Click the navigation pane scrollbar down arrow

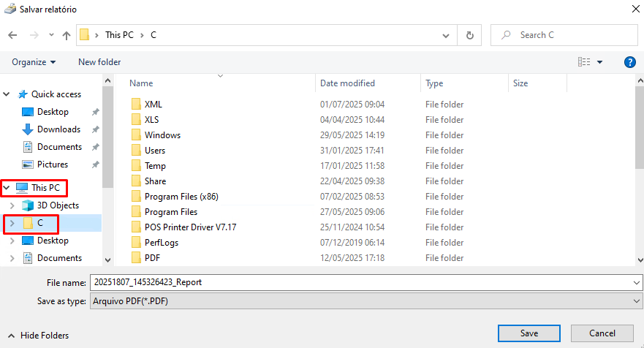pyautogui.click(x=107, y=260)
